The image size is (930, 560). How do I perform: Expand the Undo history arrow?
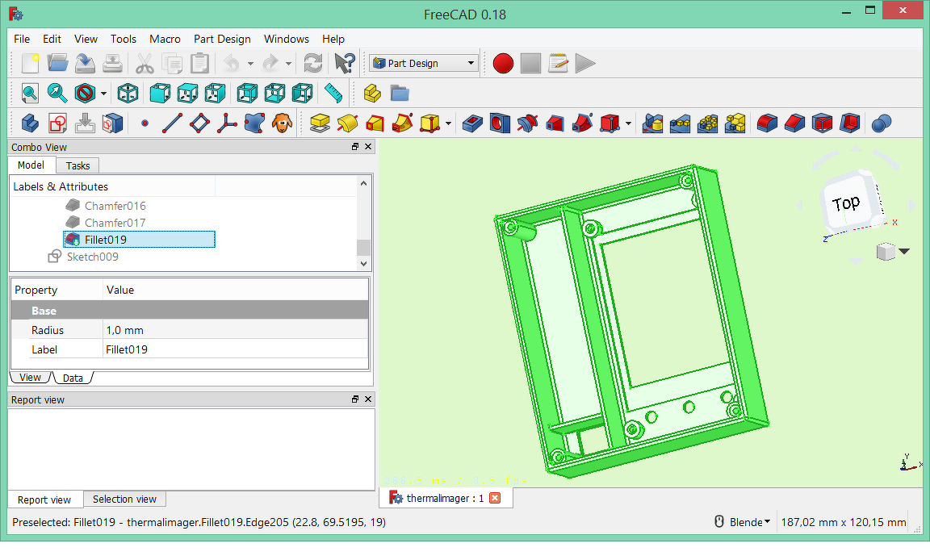pos(250,64)
